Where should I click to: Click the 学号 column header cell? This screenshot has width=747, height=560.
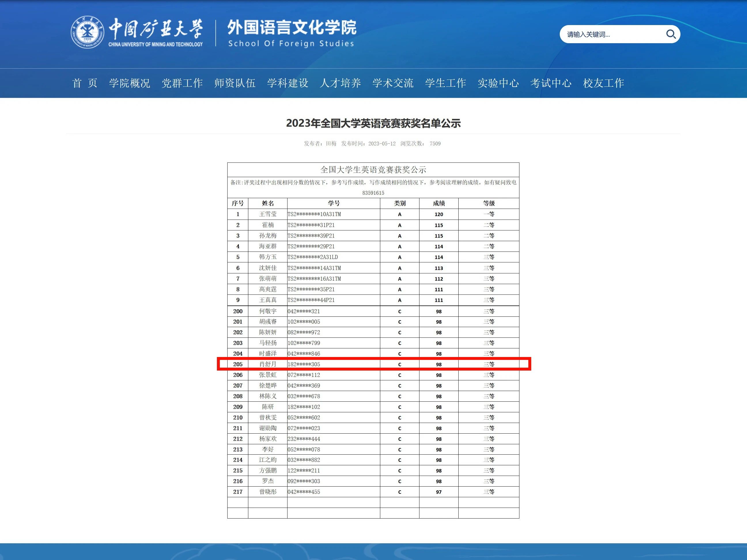[334, 203]
